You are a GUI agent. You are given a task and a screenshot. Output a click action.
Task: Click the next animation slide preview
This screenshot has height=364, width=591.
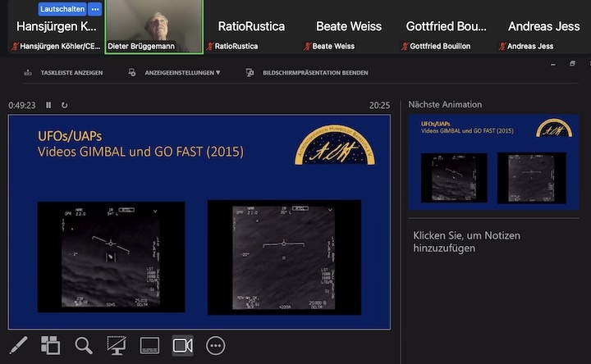coord(493,162)
